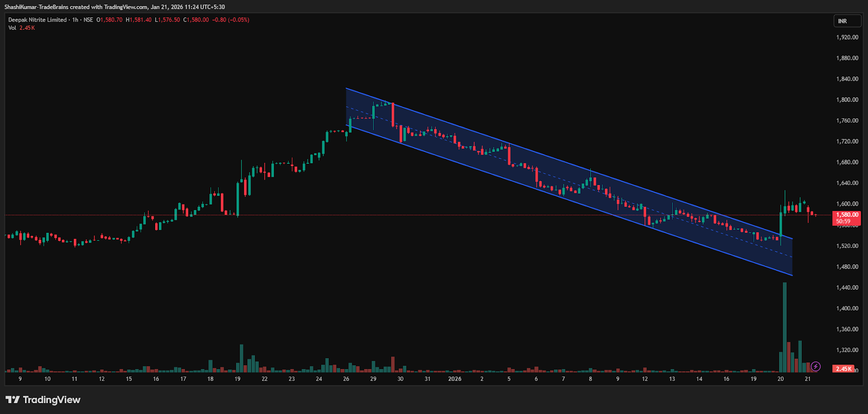This screenshot has width=868, height=414.
Task: Click date 26 on the time axis
Action: point(346,379)
